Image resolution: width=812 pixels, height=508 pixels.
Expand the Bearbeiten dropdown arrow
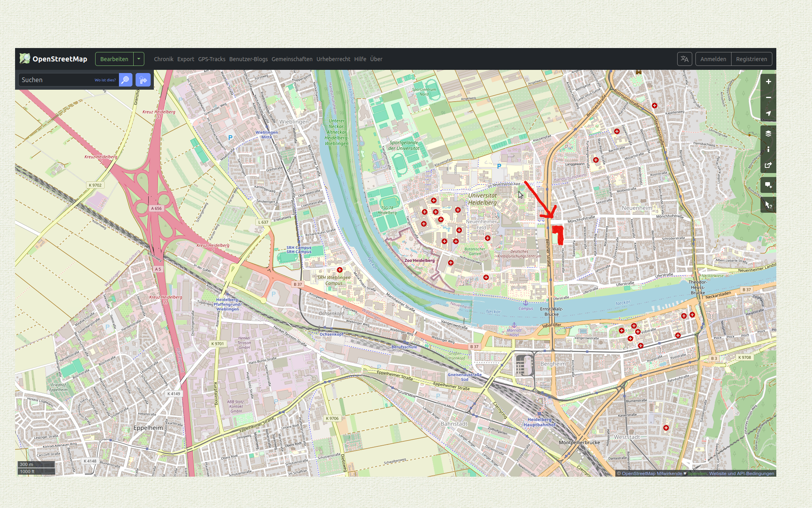tap(139, 59)
